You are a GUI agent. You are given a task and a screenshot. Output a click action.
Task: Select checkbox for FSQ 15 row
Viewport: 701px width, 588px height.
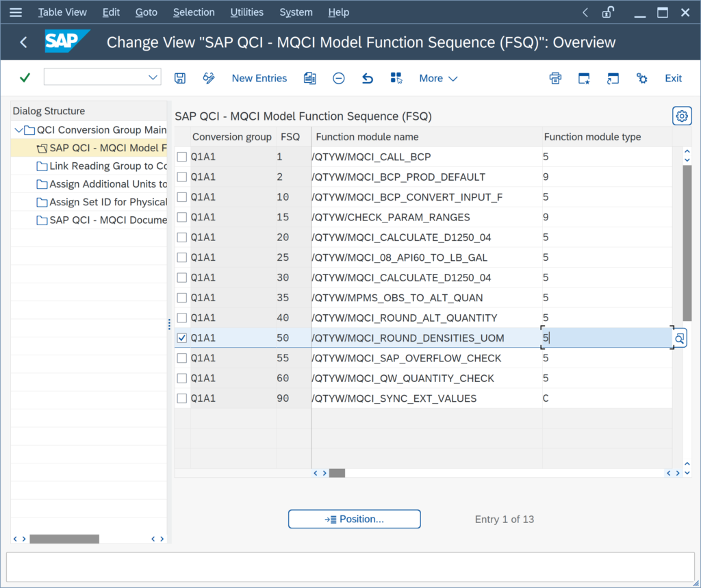pos(181,217)
